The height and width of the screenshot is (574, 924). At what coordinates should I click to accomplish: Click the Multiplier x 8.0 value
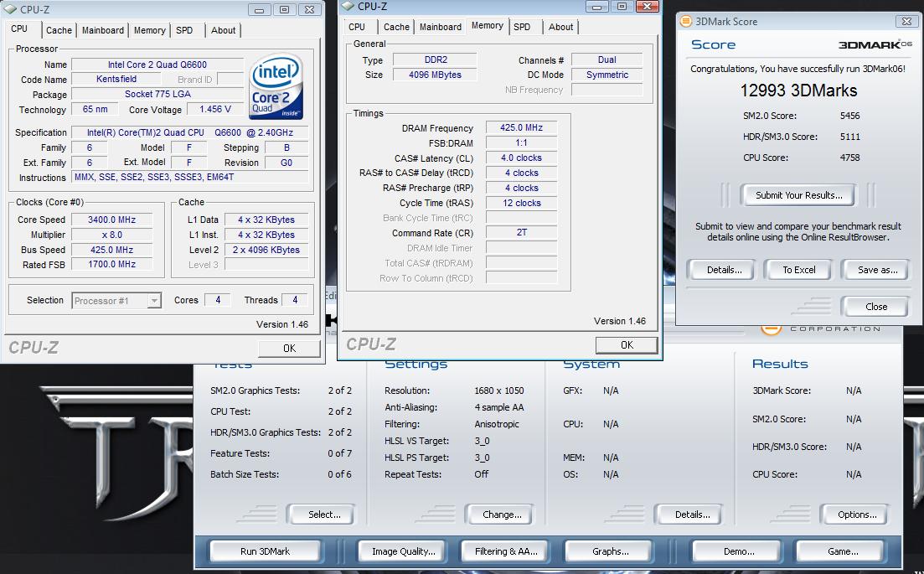click(x=112, y=235)
